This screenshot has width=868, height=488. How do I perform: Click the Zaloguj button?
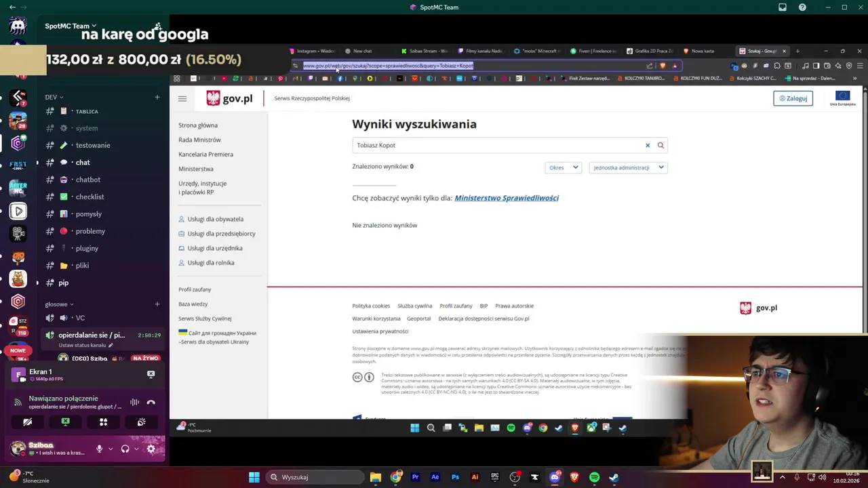click(x=793, y=98)
